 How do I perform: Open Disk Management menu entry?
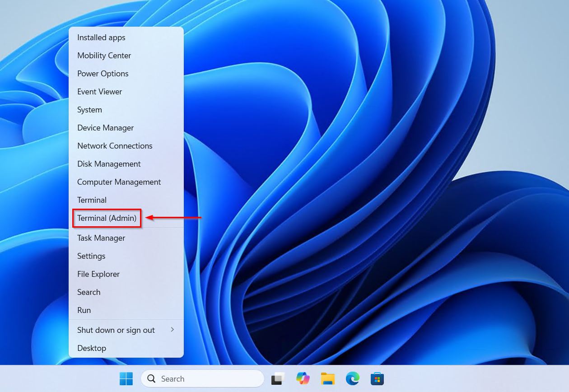(109, 164)
